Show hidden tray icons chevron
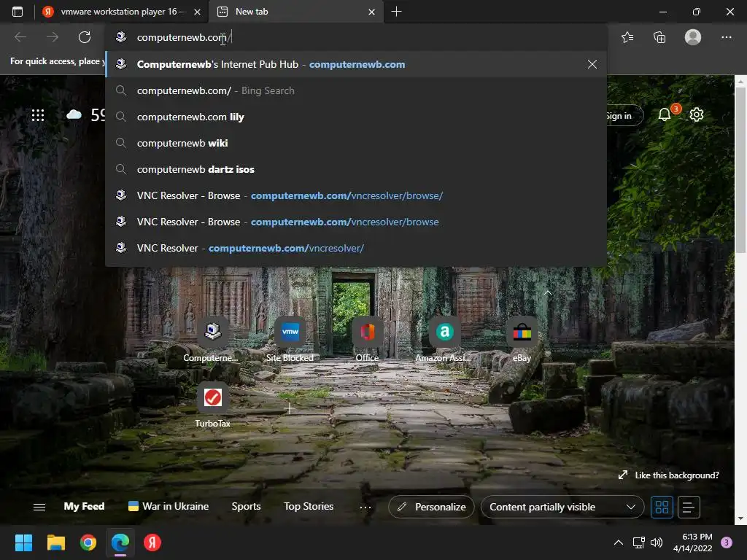Screen dimensions: 747x560 (x=619, y=542)
